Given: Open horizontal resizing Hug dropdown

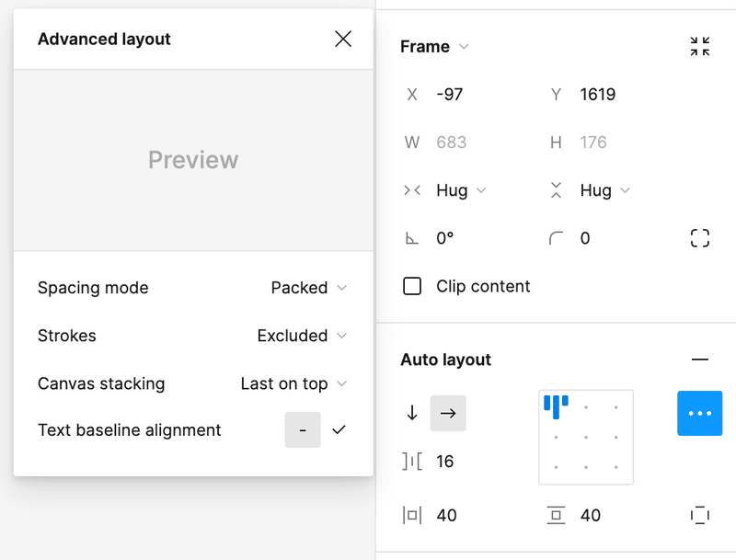Looking at the screenshot, I should 461,190.
